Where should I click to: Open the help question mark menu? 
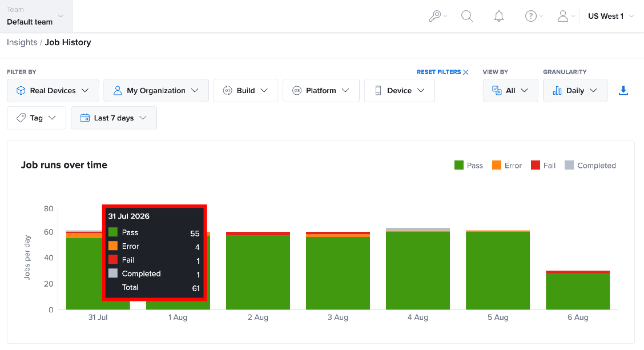[x=534, y=16]
